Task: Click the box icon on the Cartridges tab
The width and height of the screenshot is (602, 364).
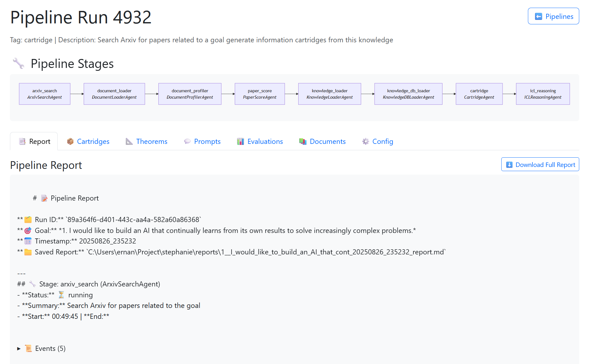Action: click(70, 141)
